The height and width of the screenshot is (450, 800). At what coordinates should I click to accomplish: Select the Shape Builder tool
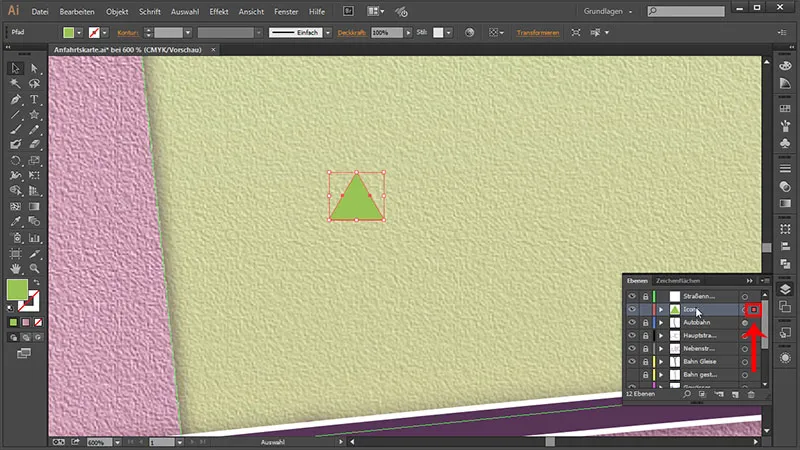15,190
